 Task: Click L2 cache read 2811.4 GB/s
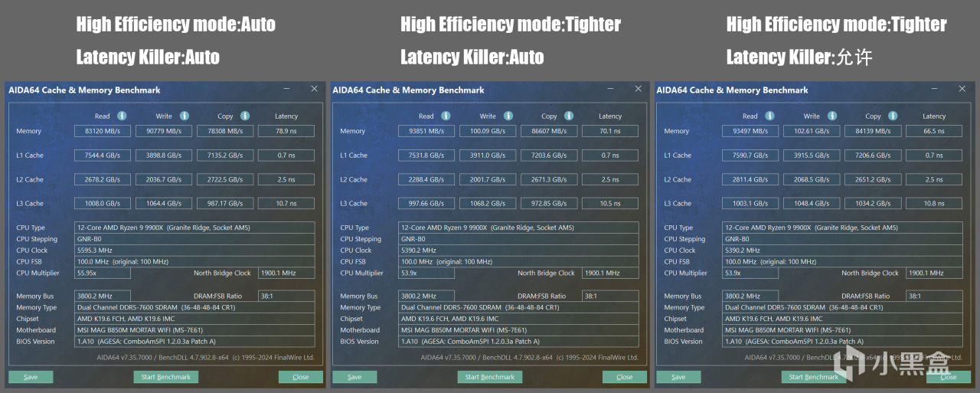750,180
